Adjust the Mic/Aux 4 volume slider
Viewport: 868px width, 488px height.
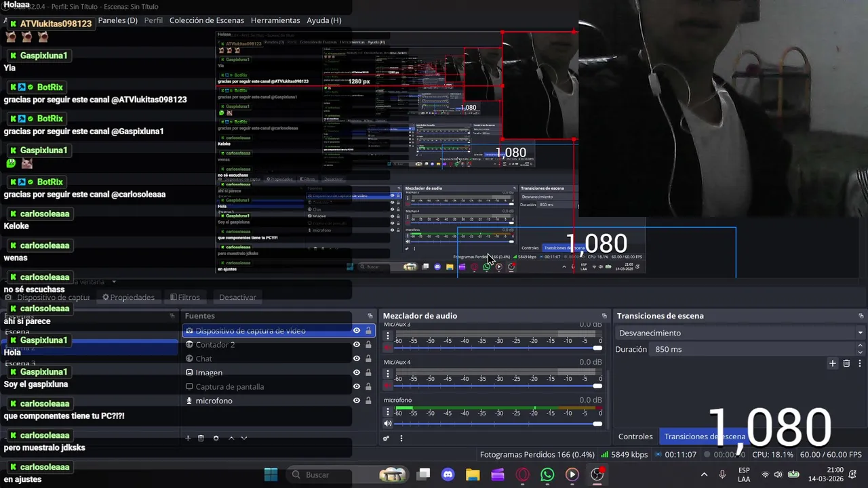[x=498, y=386]
